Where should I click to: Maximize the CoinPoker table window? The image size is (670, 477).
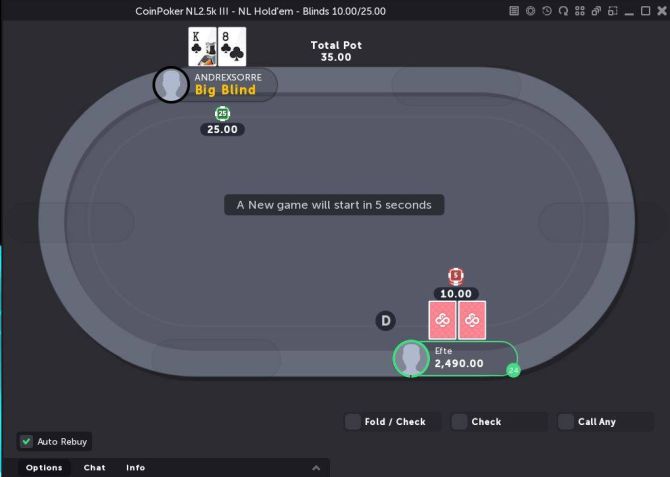click(645, 11)
